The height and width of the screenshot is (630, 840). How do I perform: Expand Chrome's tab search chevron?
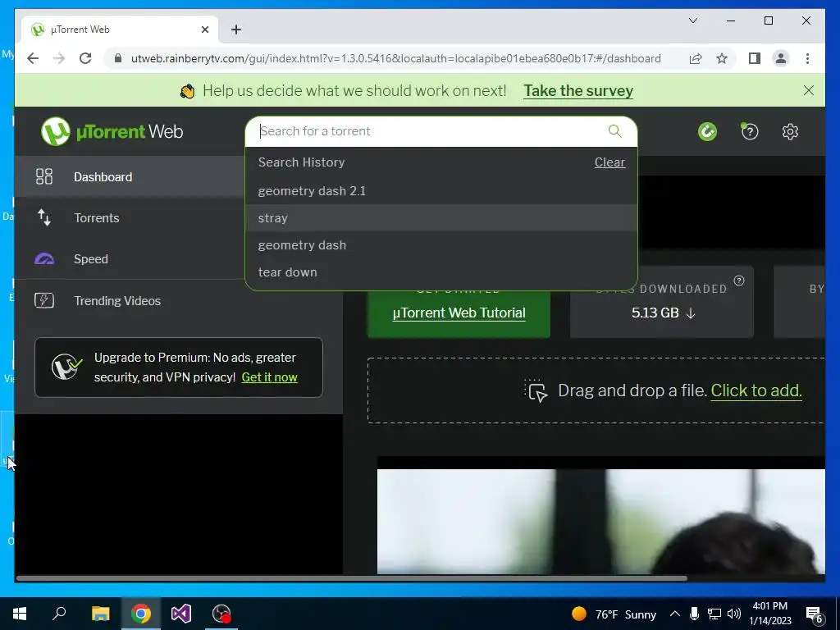pyautogui.click(x=692, y=21)
